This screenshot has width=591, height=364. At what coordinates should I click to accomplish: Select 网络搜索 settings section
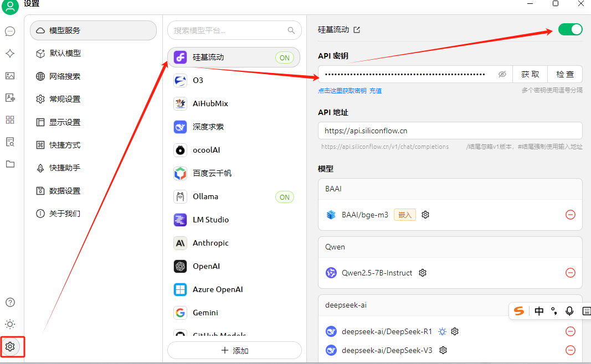tap(93, 76)
